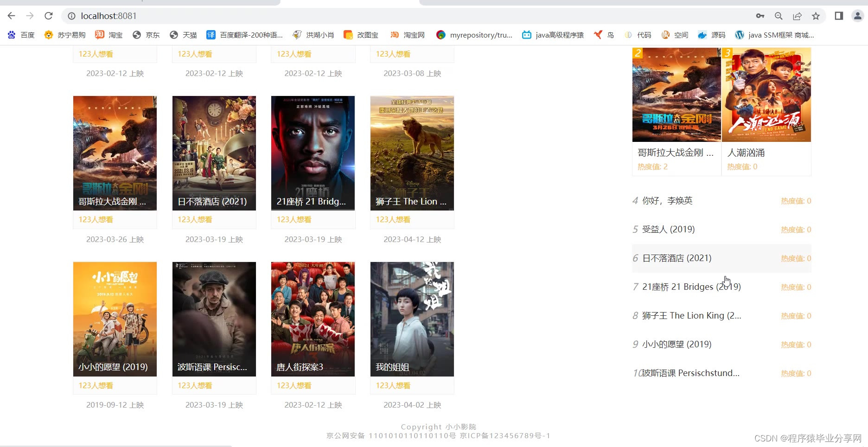Open the 空间 bookmark
Viewport: 868px width, 447px height.
click(675, 35)
